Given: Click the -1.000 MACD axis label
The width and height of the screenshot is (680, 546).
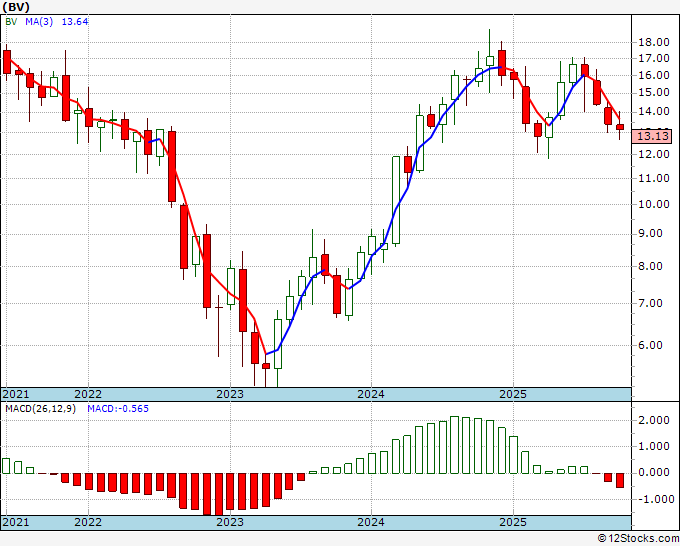Looking at the screenshot, I should point(654,499).
